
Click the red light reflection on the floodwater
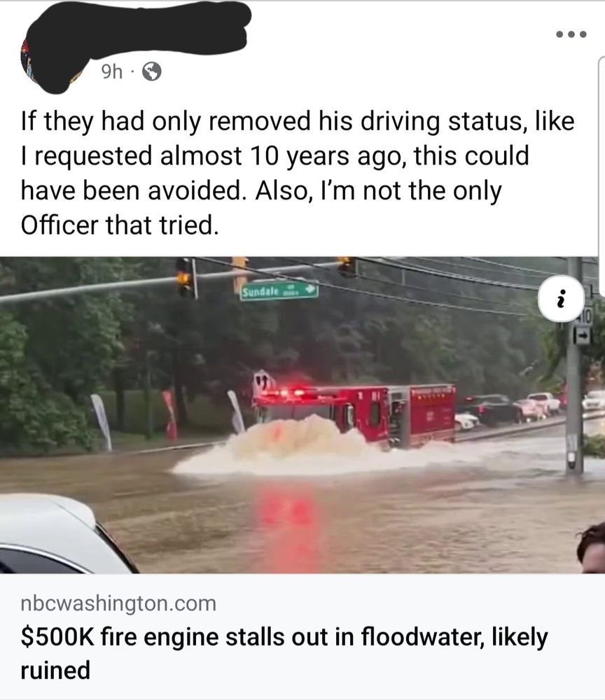pyautogui.click(x=289, y=524)
